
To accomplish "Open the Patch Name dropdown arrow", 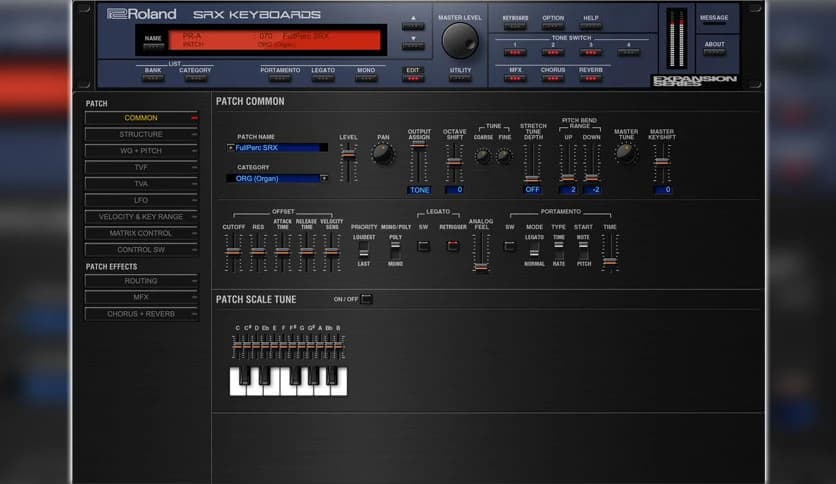I will pyautogui.click(x=230, y=148).
